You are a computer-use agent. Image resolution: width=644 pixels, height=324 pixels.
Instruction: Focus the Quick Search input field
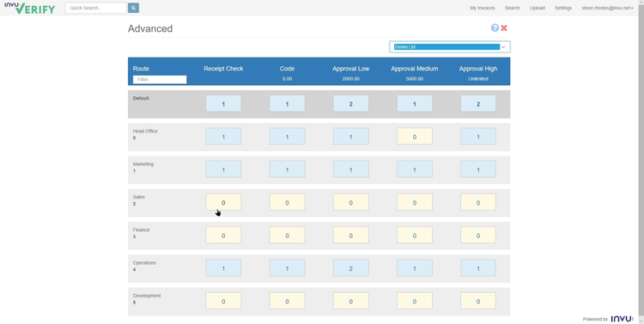[95, 8]
